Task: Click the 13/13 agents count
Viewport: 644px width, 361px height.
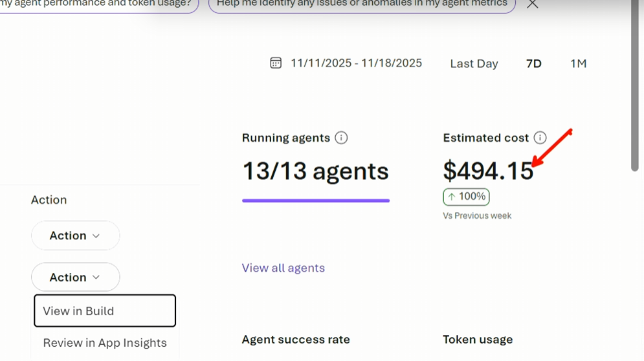Action: coord(315,171)
